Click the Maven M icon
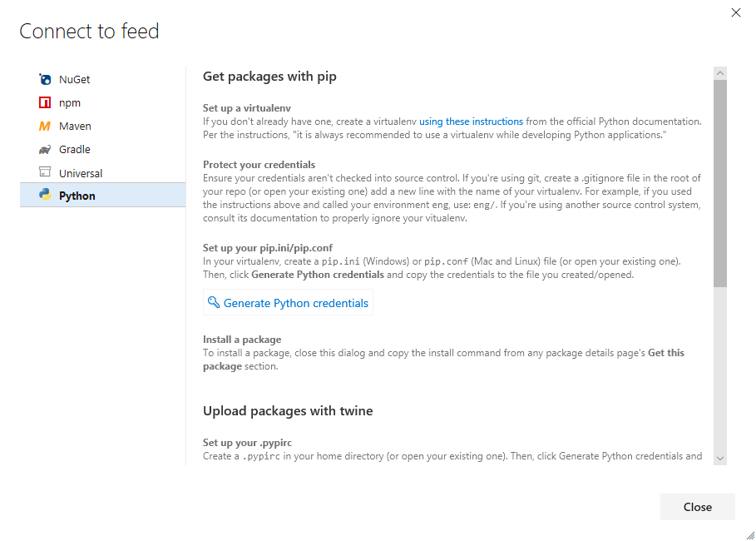The height and width of the screenshot is (541, 756). click(45, 127)
